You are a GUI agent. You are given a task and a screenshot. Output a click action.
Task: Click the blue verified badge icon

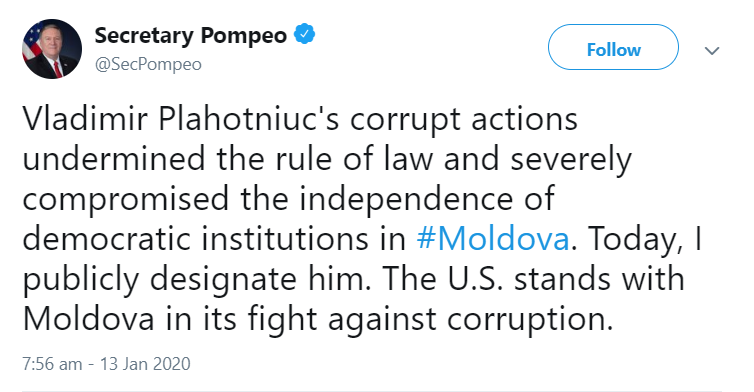click(x=304, y=35)
